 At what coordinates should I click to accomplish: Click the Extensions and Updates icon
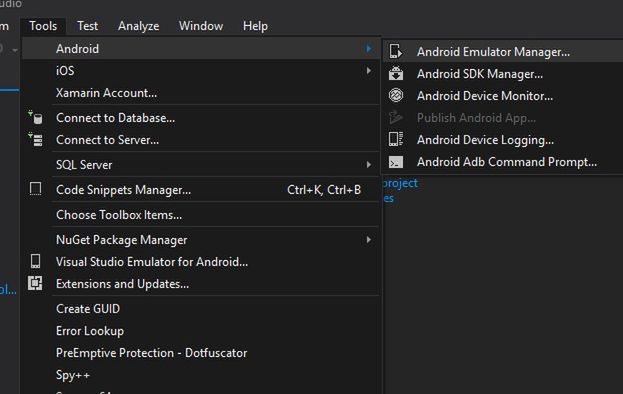pos(35,283)
